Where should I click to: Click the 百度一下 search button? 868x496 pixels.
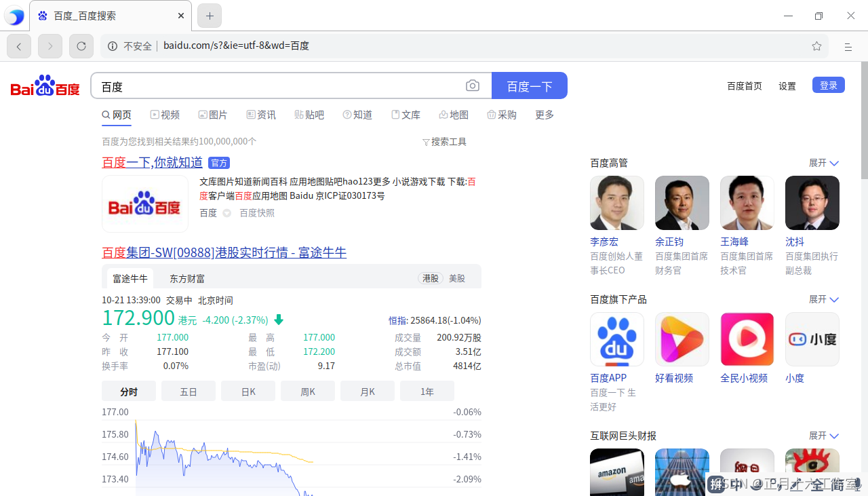530,86
